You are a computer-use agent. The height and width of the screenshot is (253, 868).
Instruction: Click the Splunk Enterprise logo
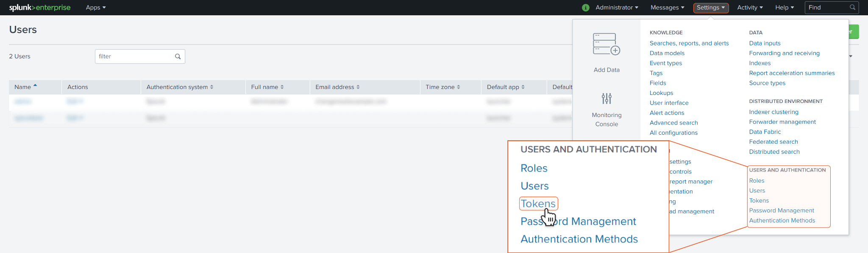click(40, 8)
